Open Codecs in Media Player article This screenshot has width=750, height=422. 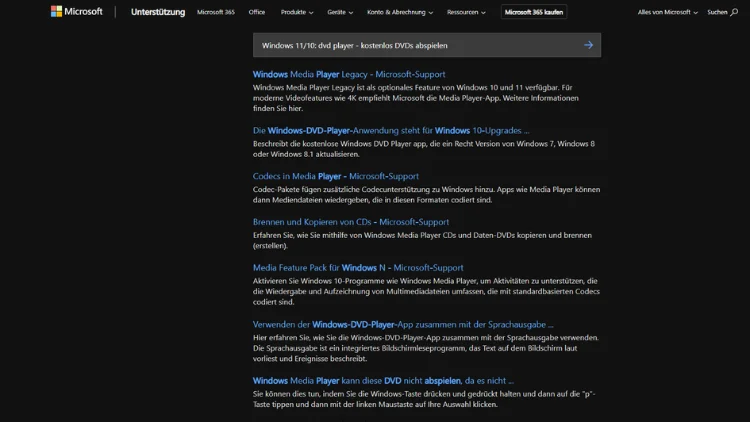coord(336,176)
